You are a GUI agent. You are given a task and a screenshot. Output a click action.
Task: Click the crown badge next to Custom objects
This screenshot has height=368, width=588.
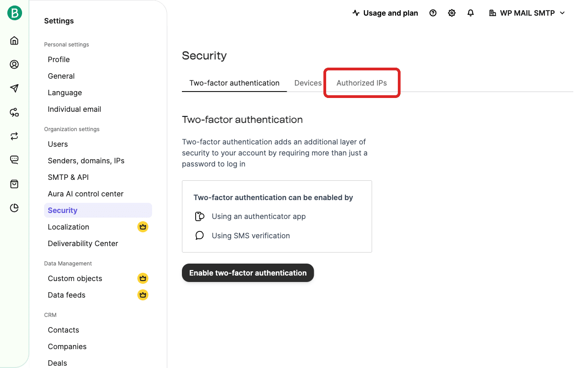point(143,278)
